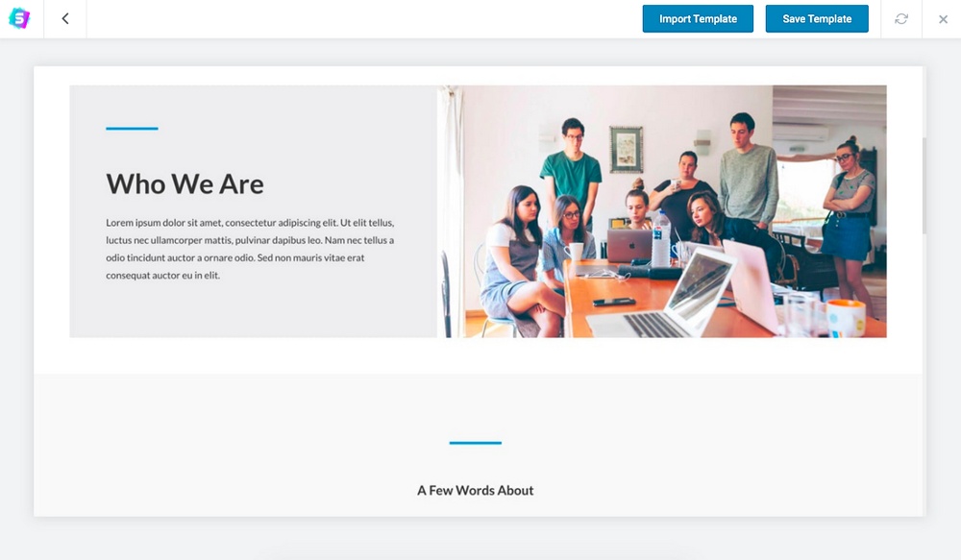The height and width of the screenshot is (560, 961).
Task: Click the Who We Are heading
Action: click(185, 183)
